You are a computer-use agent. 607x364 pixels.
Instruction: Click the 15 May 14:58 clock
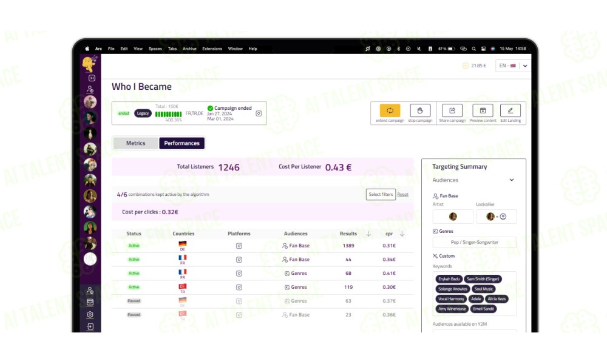512,49
